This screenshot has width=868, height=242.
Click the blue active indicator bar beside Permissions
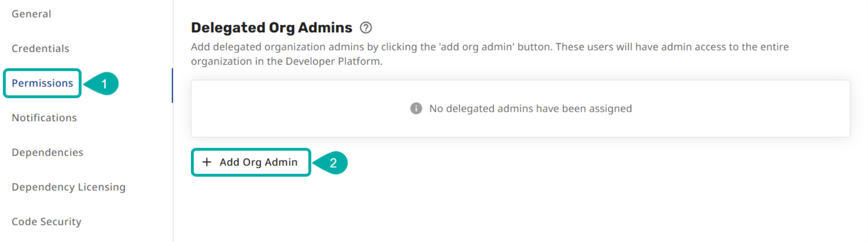(172, 85)
